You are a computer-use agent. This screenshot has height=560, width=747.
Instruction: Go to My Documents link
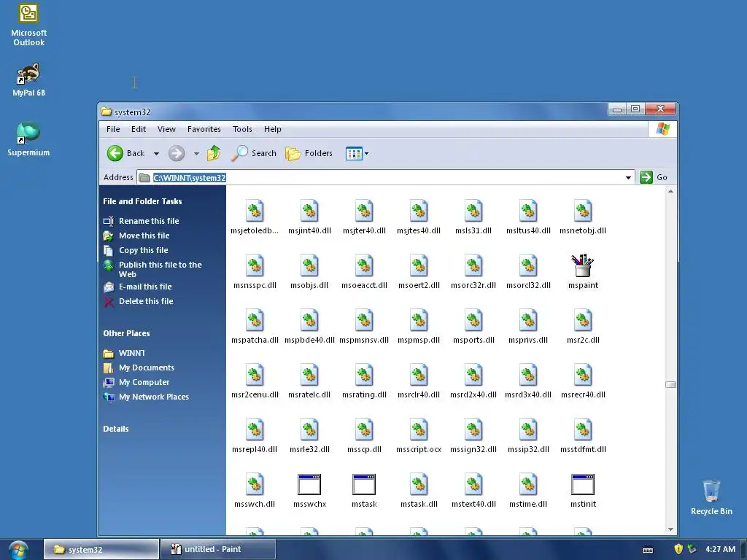tap(146, 367)
